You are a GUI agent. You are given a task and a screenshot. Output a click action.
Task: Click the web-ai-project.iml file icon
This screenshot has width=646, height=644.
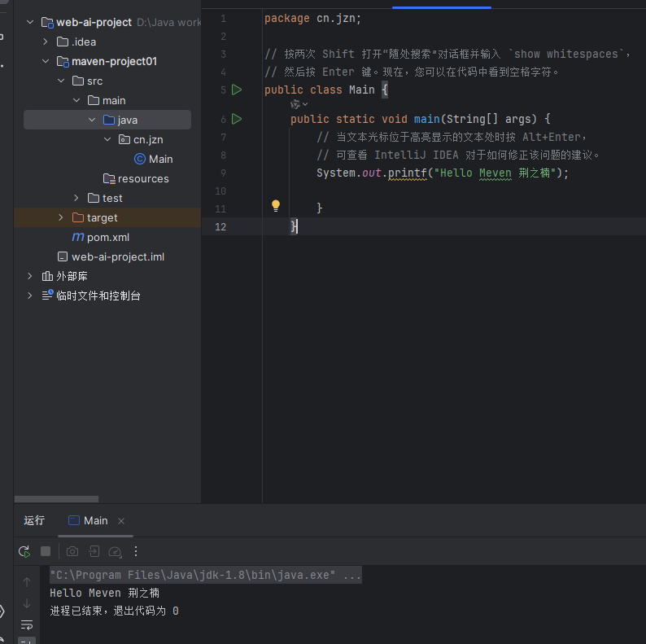pos(63,256)
